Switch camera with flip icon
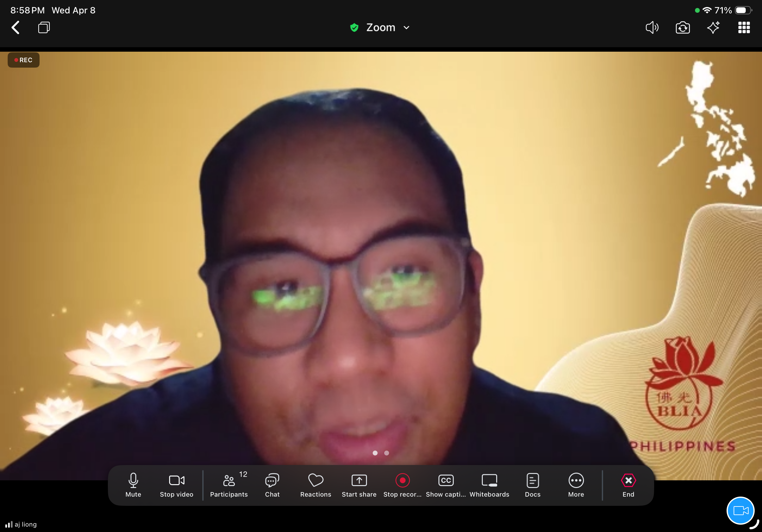This screenshot has width=762, height=532. point(683,27)
